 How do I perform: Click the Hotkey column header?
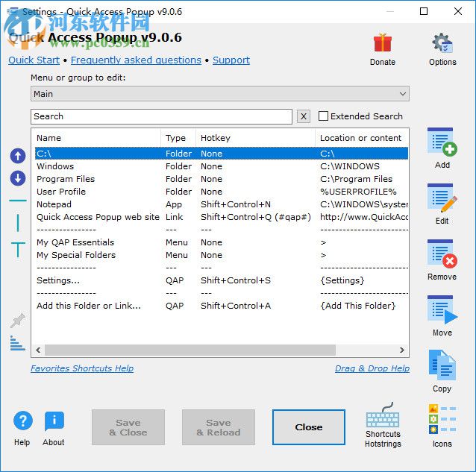pos(256,138)
